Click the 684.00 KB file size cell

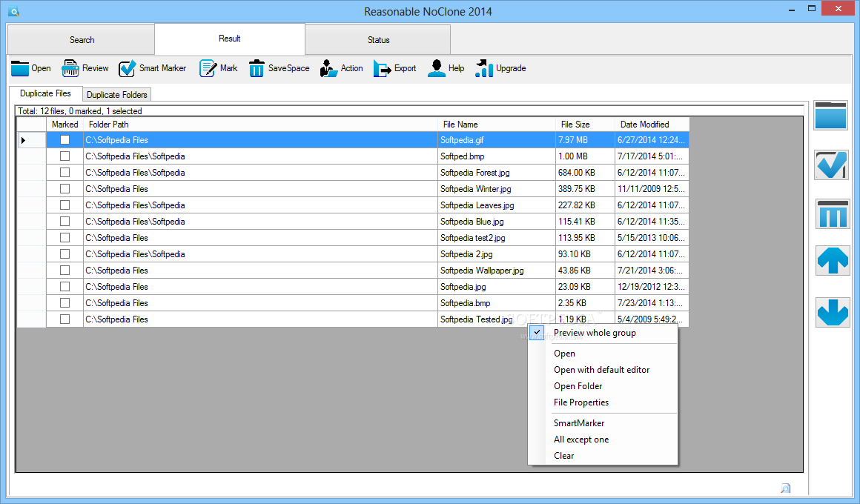click(x=585, y=172)
